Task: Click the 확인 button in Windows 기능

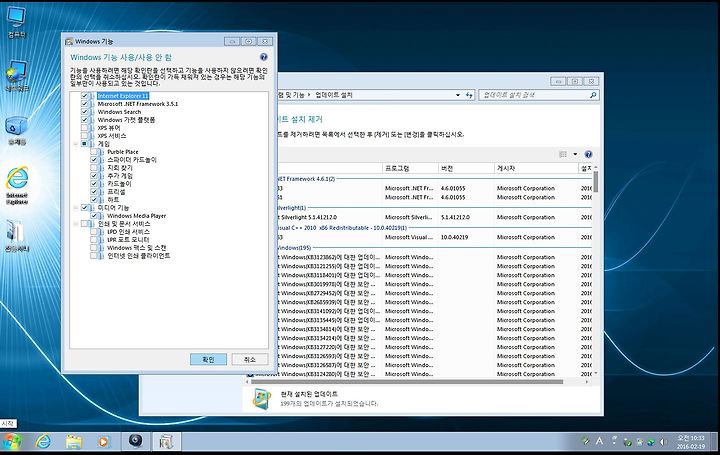Action: (208, 360)
